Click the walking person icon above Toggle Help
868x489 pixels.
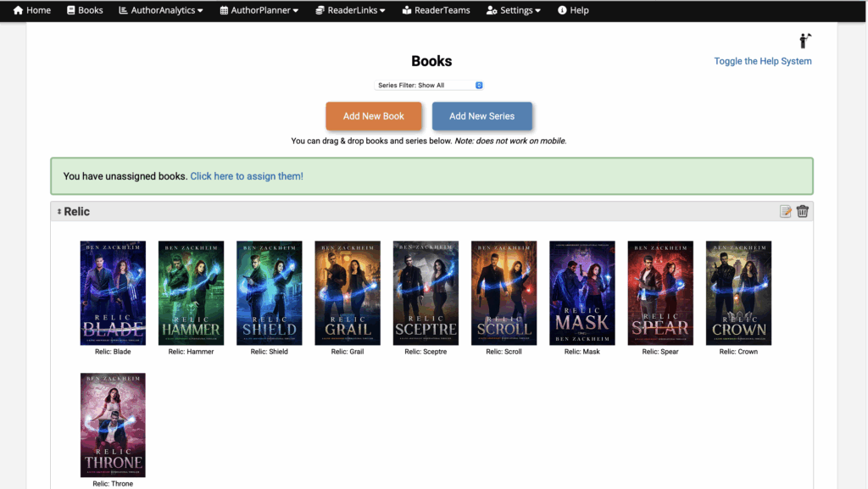coord(804,39)
